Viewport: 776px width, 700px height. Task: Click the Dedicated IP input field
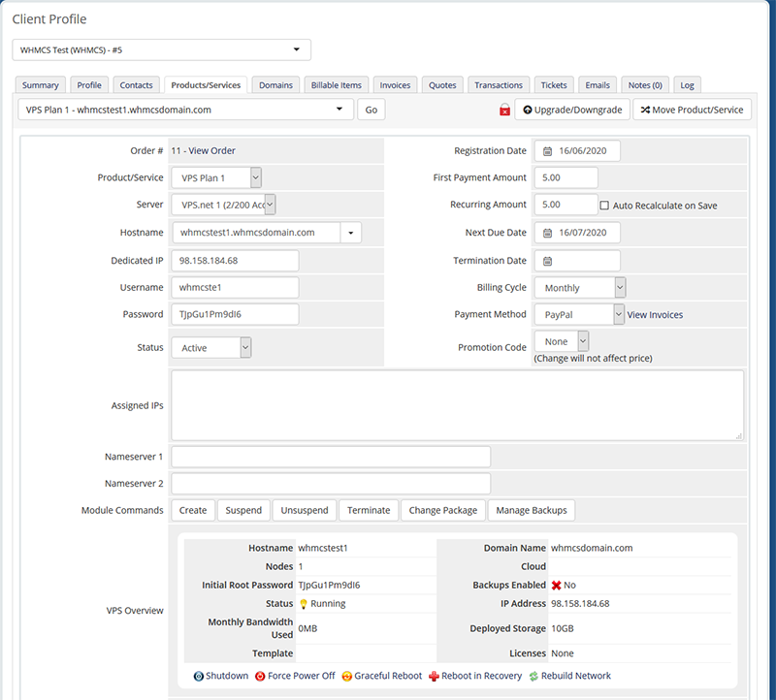235,261
